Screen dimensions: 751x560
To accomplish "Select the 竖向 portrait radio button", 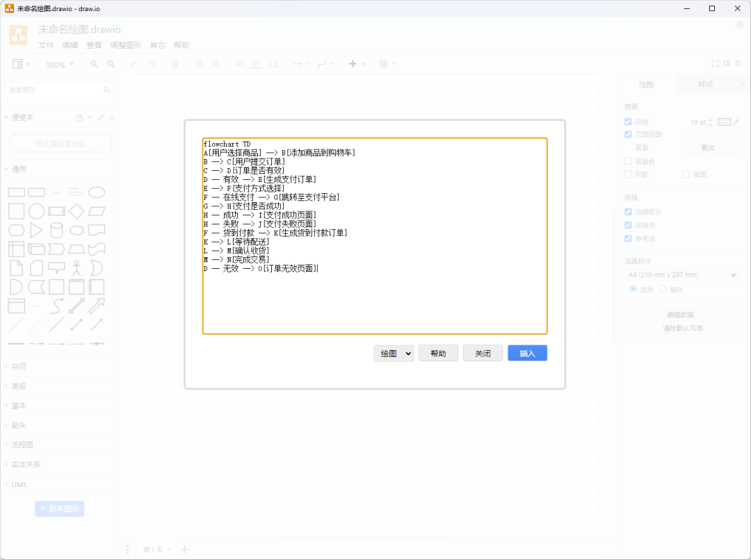I will [633, 289].
